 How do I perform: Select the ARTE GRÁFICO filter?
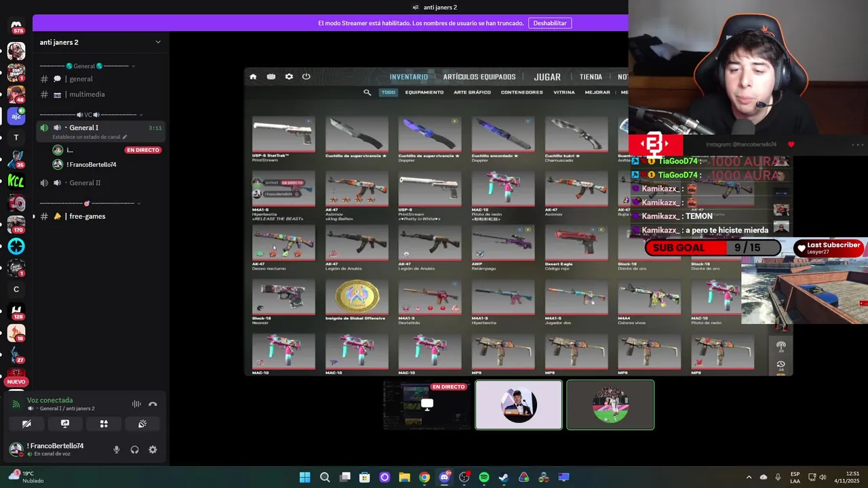(472, 92)
